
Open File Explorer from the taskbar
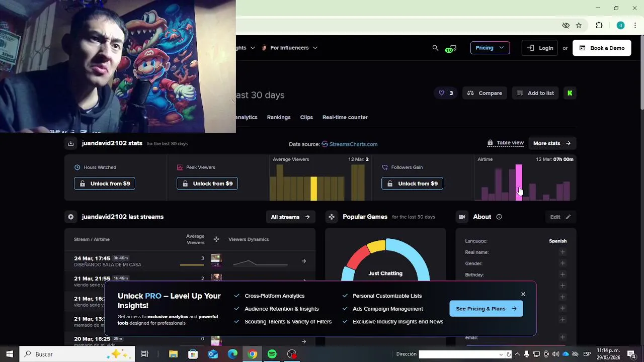(173, 354)
